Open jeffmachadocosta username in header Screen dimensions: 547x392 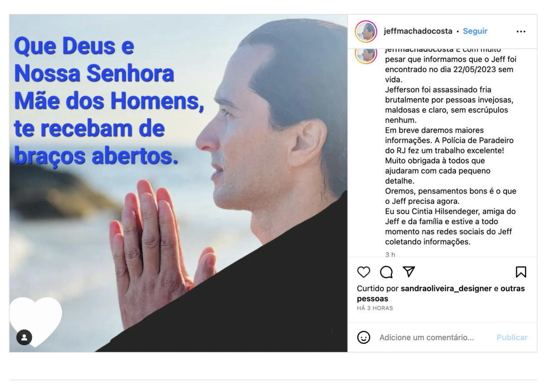click(418, 31)
